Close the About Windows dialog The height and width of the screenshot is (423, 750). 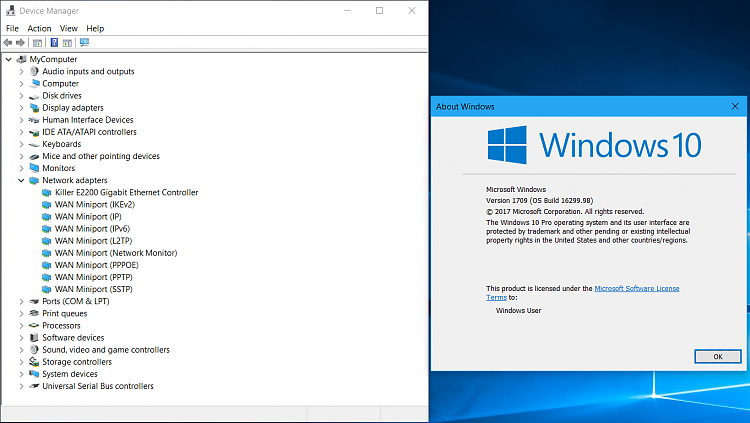point(735,106)
